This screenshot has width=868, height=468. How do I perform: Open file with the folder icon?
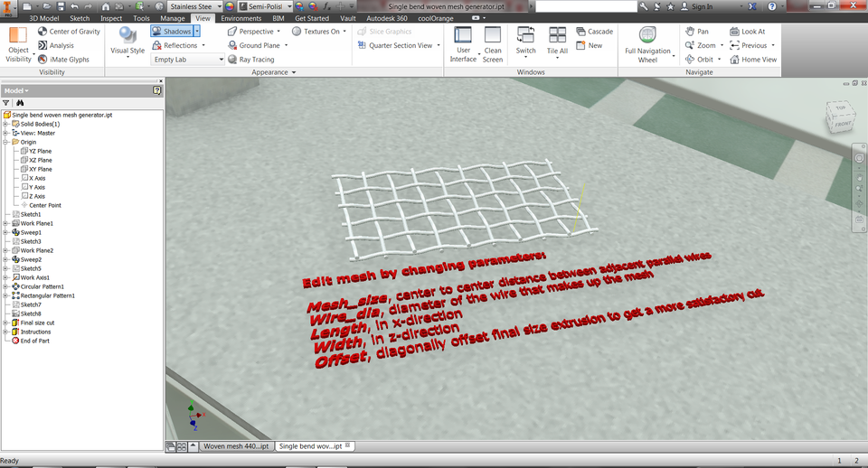pos(46,6)
